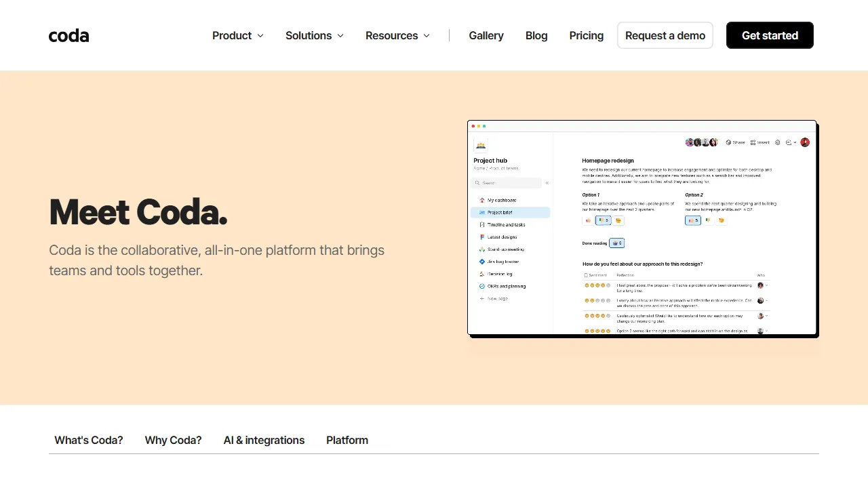Image resolution: width=868 pixels, height=488 pixels.
Task: Click Option 1 smiley emoji reaction
Action: (x=618, y=220)
